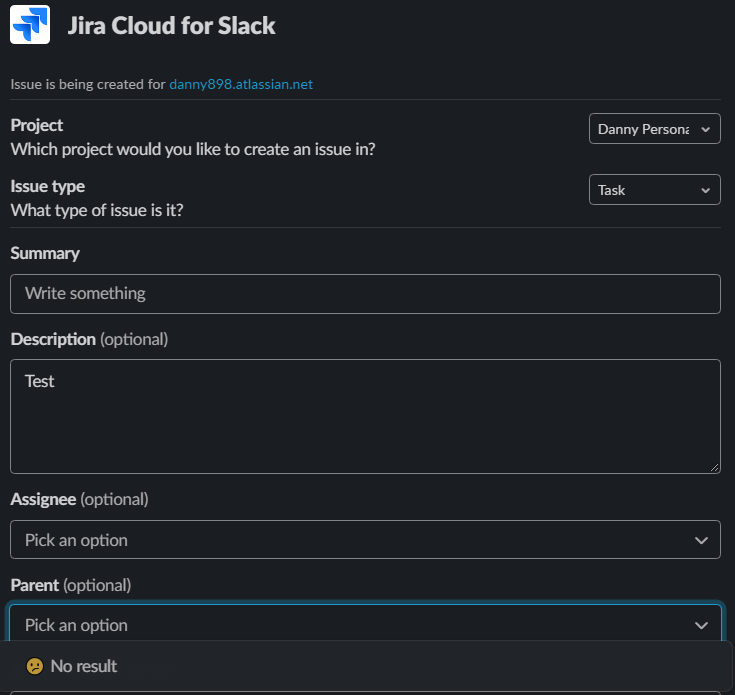Click the Jira Cloud app logo icon
The width and height of the screenshot is (735, 695).
tap(30, 24)
